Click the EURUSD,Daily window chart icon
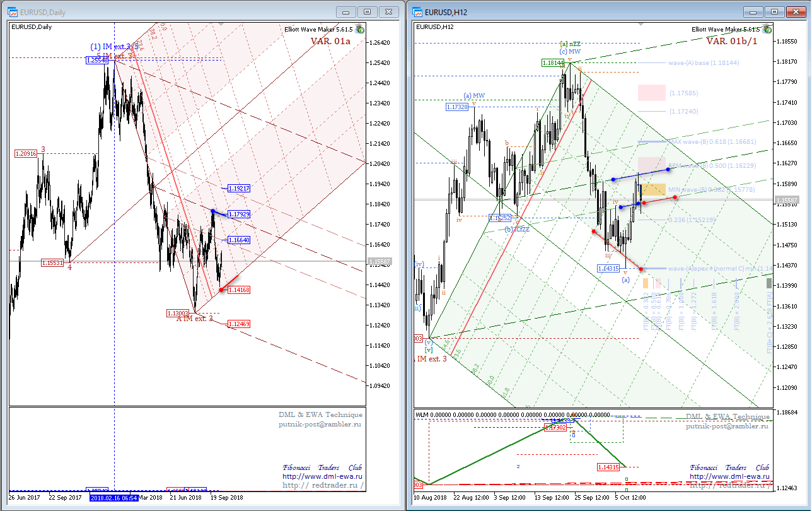The image size is (812, 511). [x=13, y=12]
